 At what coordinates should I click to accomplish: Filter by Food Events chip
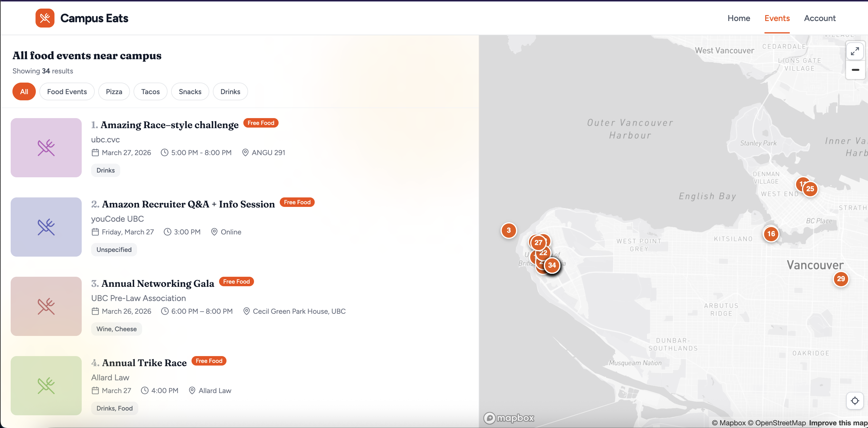coord(67,92)
